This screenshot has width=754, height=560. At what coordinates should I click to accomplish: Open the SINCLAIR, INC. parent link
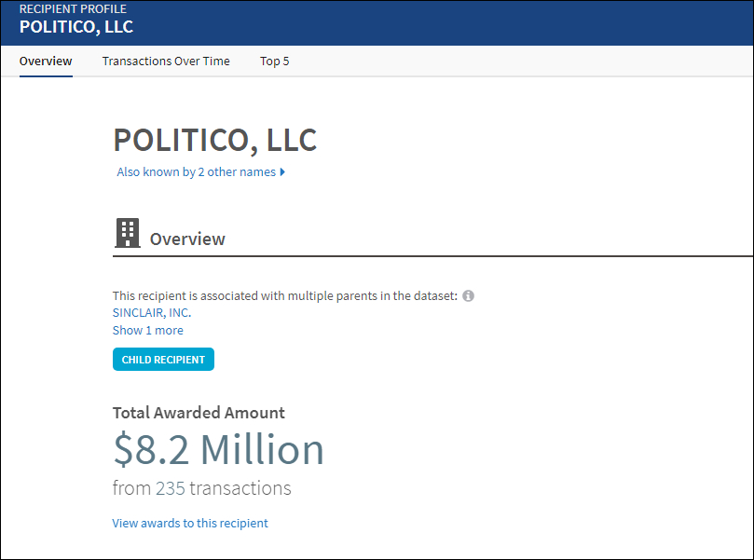click(152, 313)
